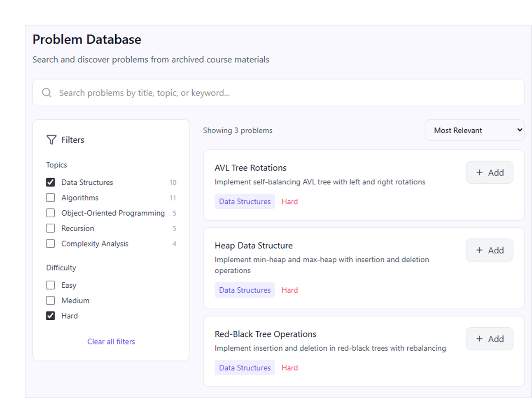The width and height of the screenshot is (532, 398).
Task: Click Hard label on Heap Data Structure
Action: tap(290, 290)
